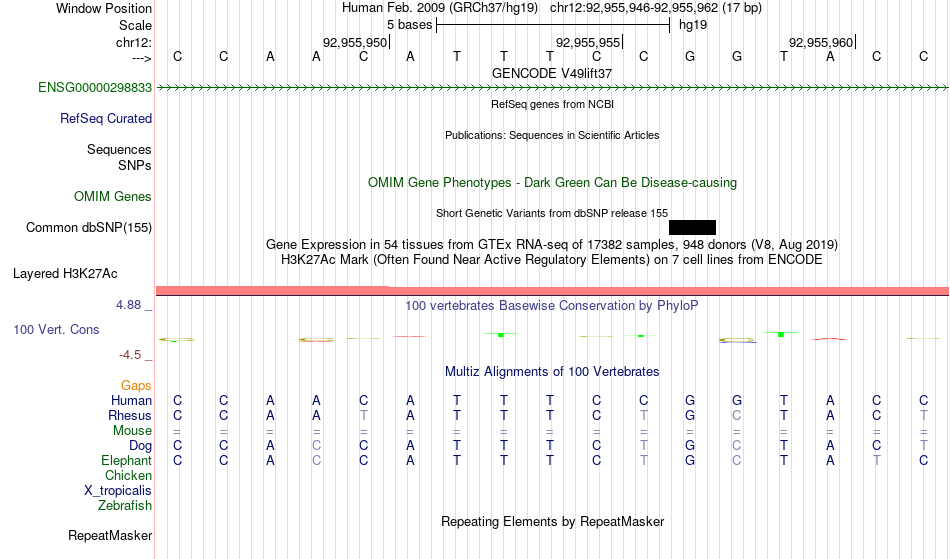950x559 pixels.
Task: Click the GTEx Gene Expression track title
Action: (552, 245)
